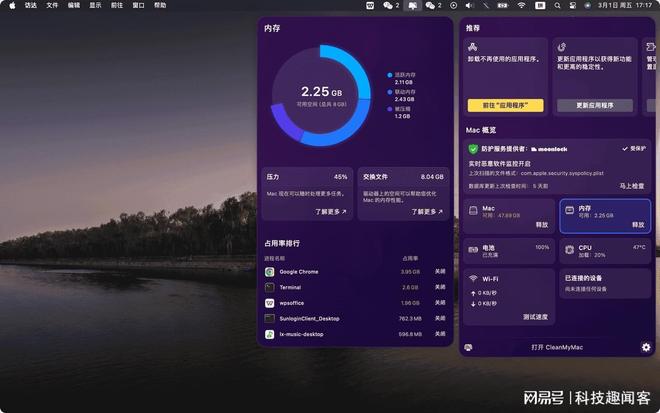Expand 了解更多 under 交换文件 card
Image resolution: width=660 pixels, height=413 pixels.
[427, 212]
